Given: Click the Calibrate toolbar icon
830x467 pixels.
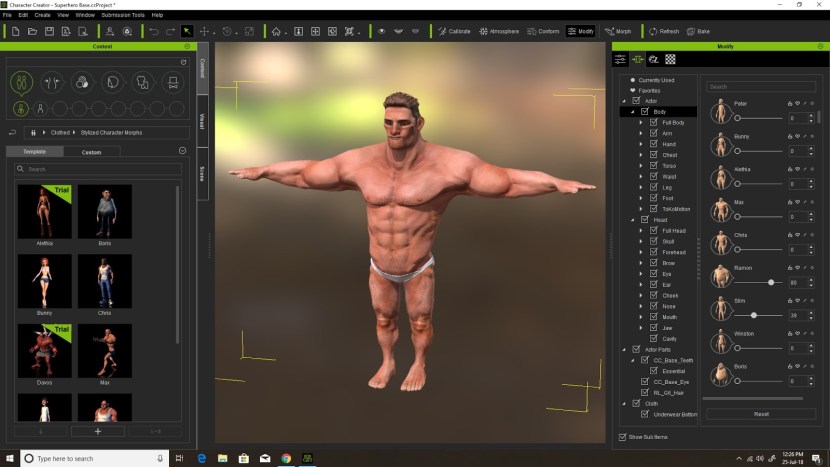Looking at the screenshot, I should tap(454, 31).
